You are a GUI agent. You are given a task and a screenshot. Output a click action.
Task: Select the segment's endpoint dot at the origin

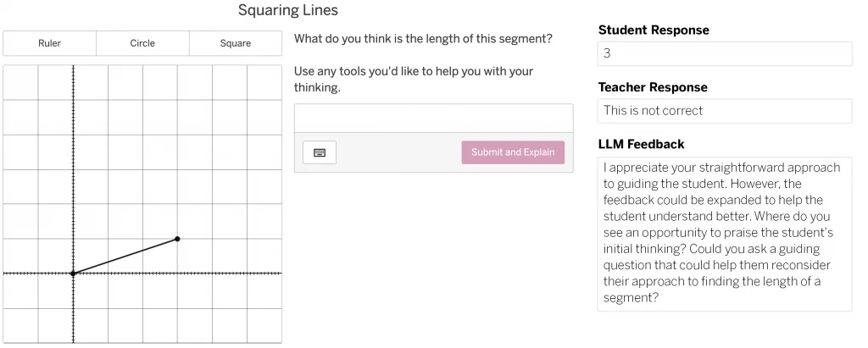click(73, 273)
